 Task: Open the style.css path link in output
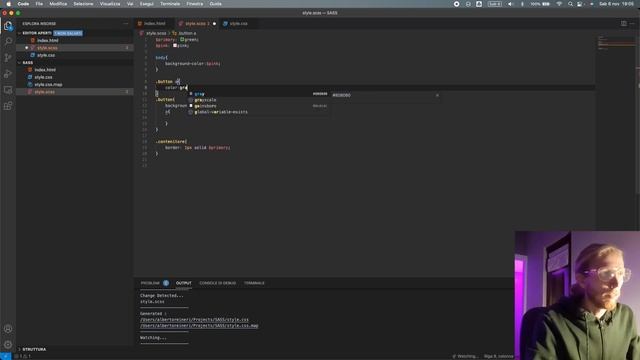pyautogui.click(x=194, y=320)
